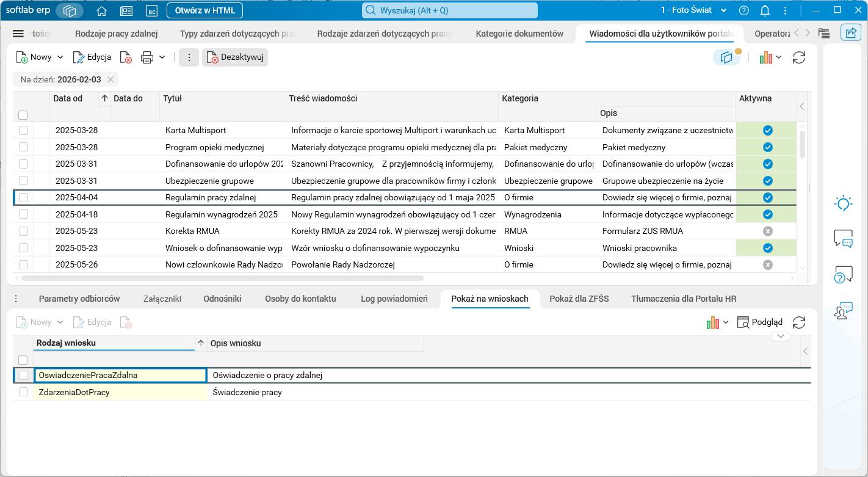This screenshot has height=477, width=868.
Task: Open the home icon in title bar
Action: click(x=101, y=10)
